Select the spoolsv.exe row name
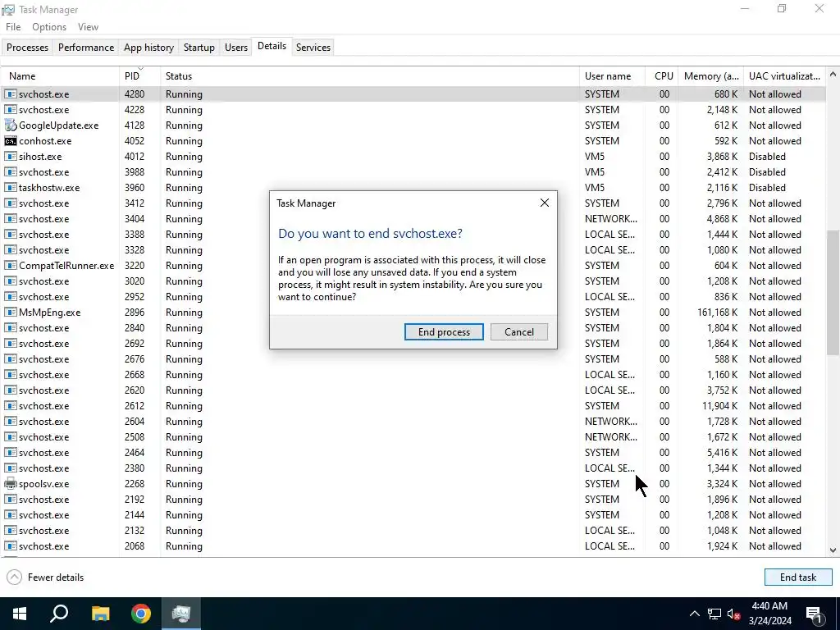This screenshot has width=840, height=630. coord(44,484)
